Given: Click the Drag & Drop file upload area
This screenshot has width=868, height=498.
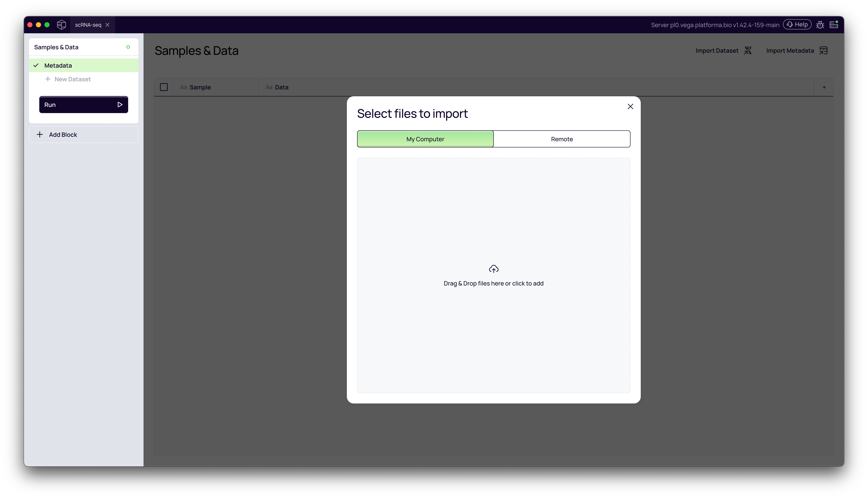Looking at the screenshot, I should [494, 283].
